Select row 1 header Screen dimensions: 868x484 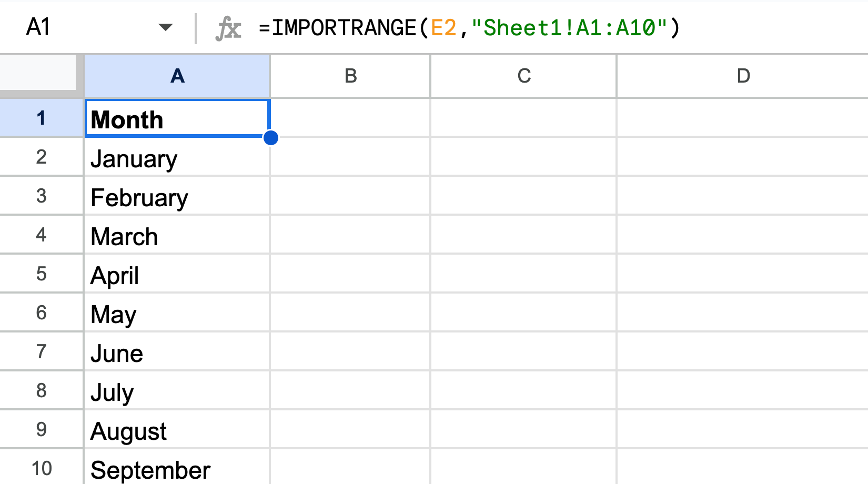tap(41, 118)
